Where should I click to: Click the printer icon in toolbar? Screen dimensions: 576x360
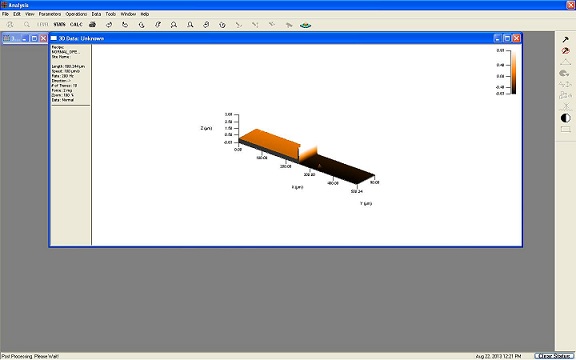coord(93,25)
